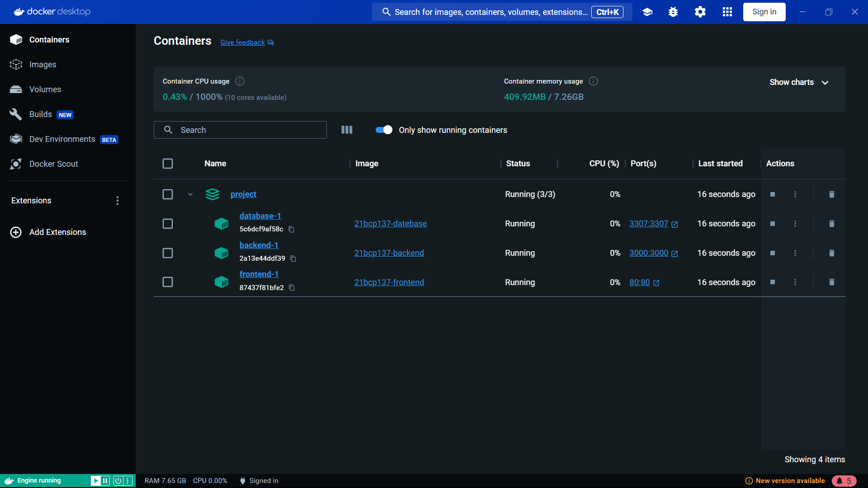Viewport: 868px width, 488px height.
Task: Open column display options icon
Action: point(347,130)
